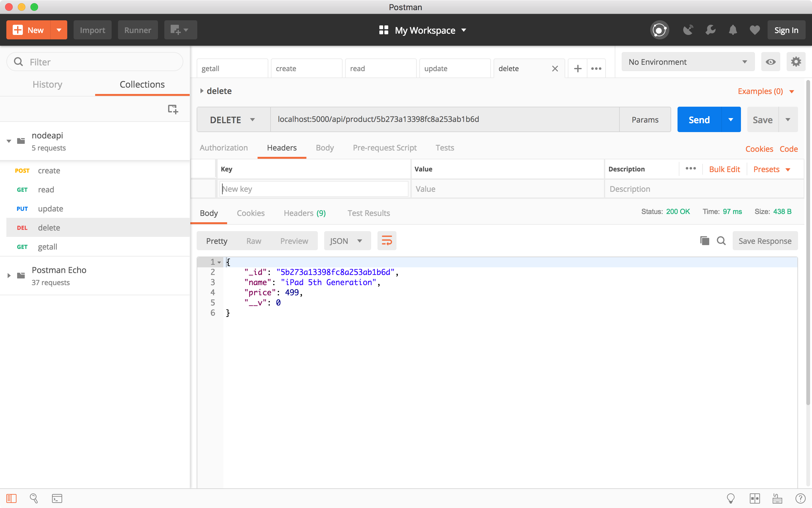This screenshot has width=812, height=508.
Task: Click the New key header field
Action: [314, 189]
